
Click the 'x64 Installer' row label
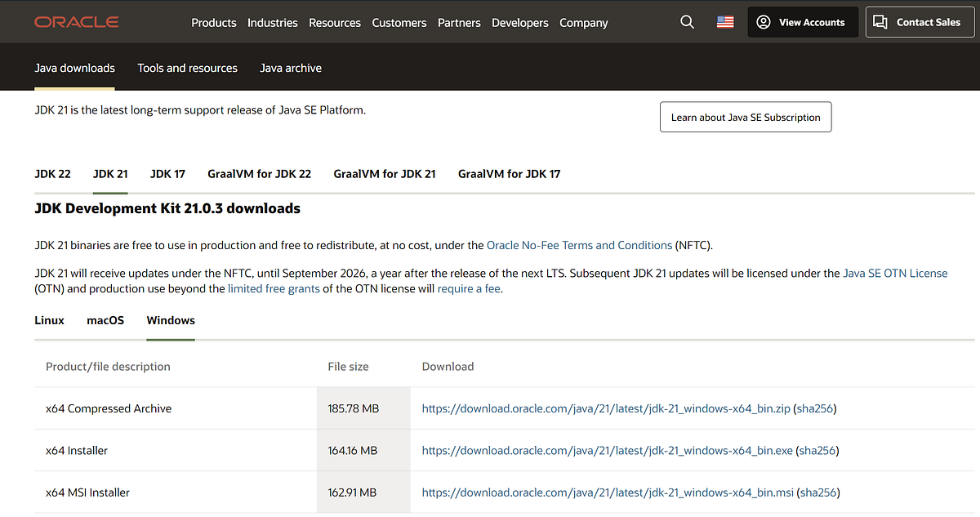coord(77,451)
